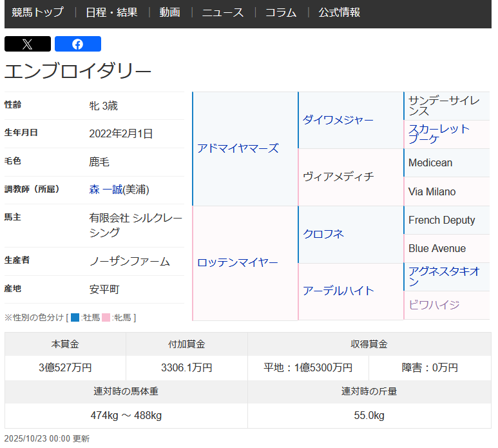Open the スカーレットブーケ pedigree link
The height and width of the screenshot is (448, 498).
[439, 133]
